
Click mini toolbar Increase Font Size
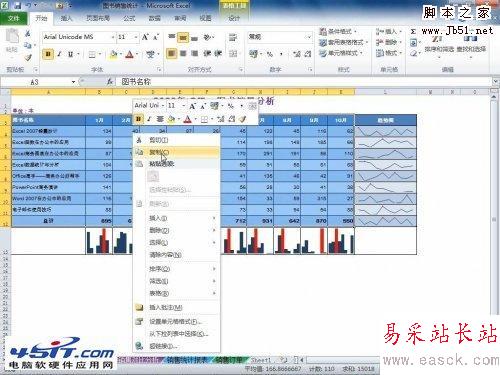[x=192, y=106]
